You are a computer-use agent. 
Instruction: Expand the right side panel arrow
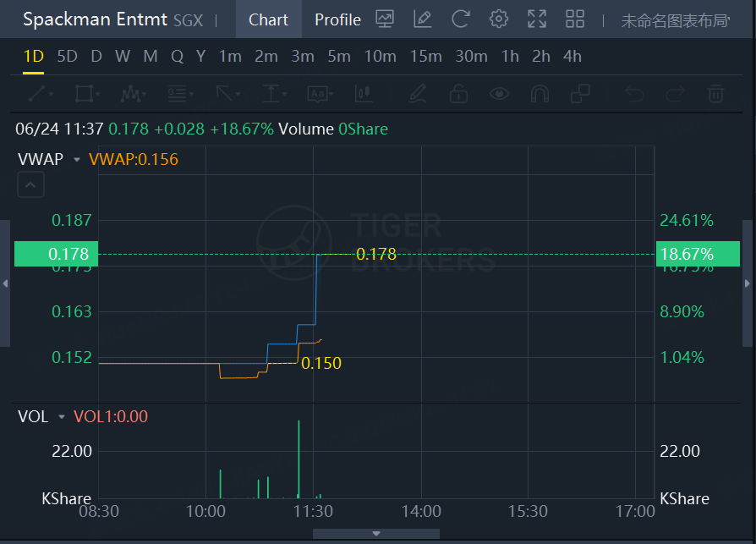748,283
